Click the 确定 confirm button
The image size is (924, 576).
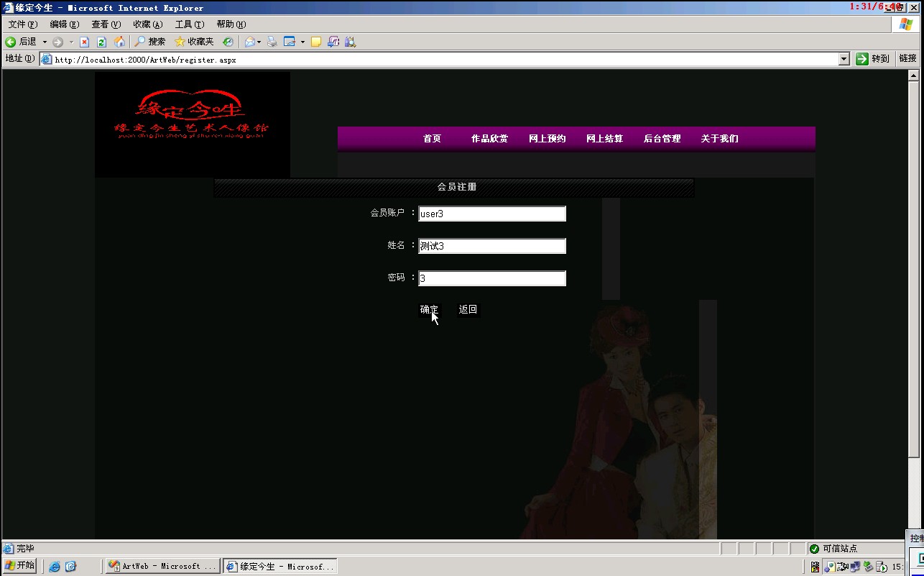pyautogui.click(x=429, y=309)
